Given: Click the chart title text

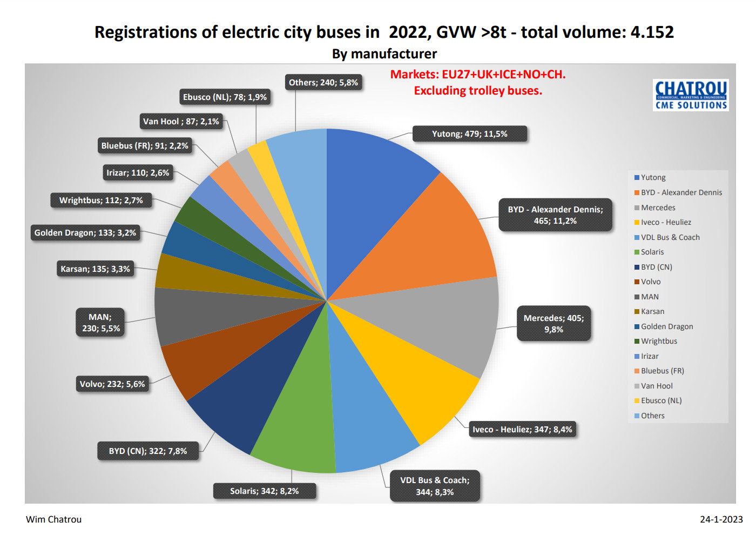Looking at the screenshot, I should pos(384,32).
